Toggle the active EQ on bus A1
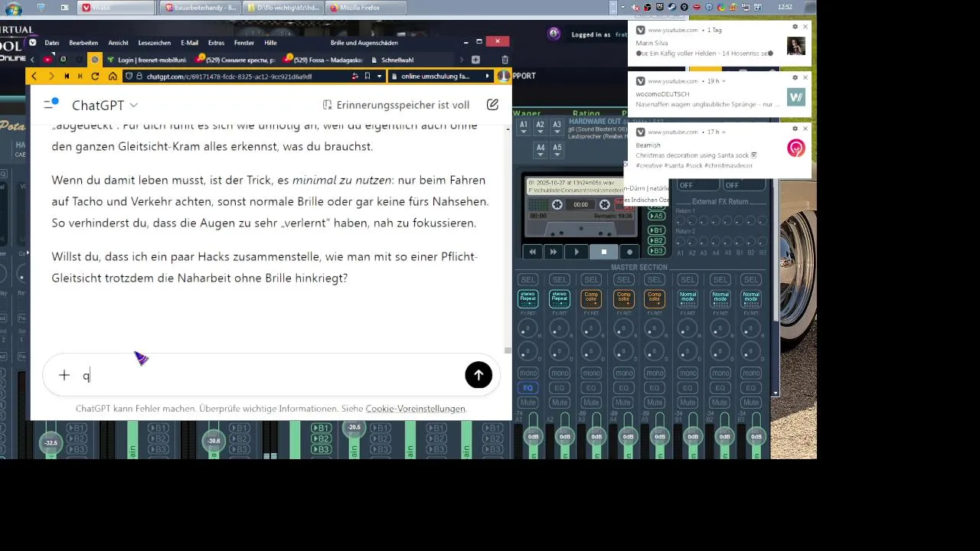 [x=528, y=388]
